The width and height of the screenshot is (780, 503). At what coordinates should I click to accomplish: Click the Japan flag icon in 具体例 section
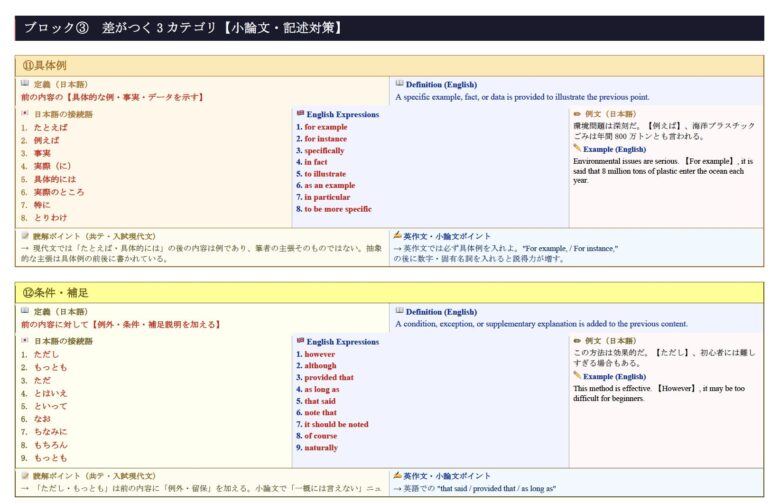click(25, 114)
